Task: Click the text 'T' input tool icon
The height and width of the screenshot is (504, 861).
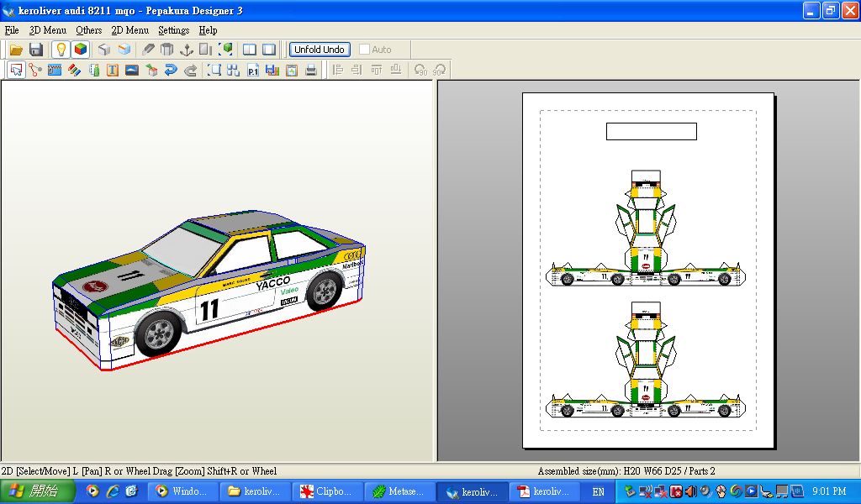Action: [113, 71]
